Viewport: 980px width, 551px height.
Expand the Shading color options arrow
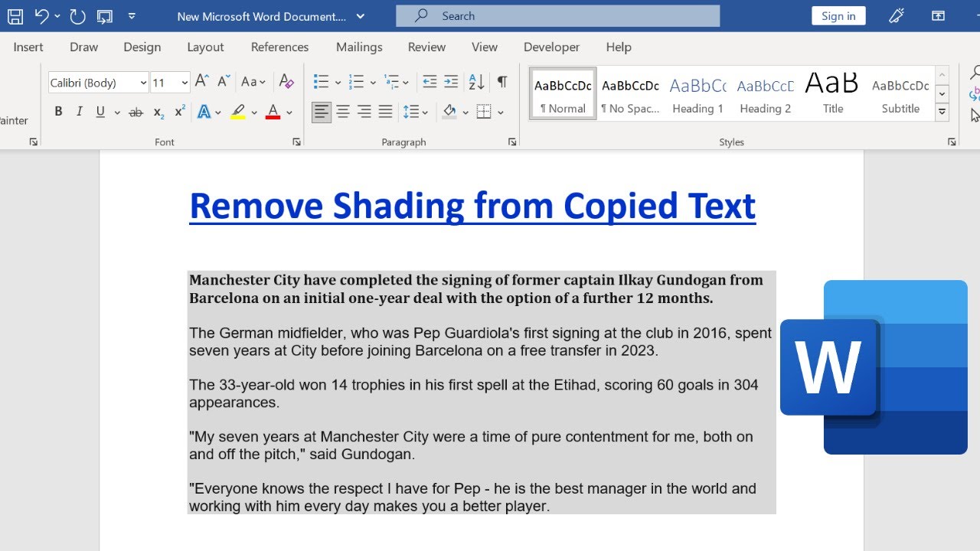[466, 112]
